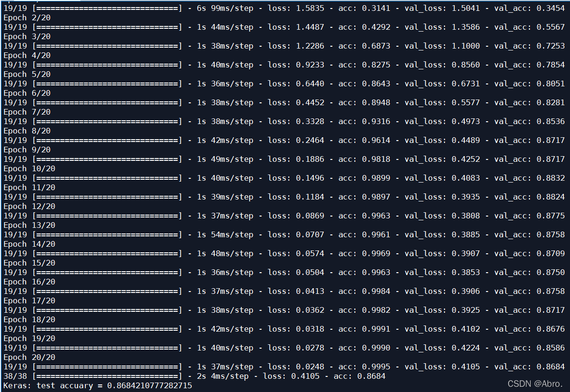Click the 38/38 progress bar
Viewport: 570px width, 392px height.
107,376
